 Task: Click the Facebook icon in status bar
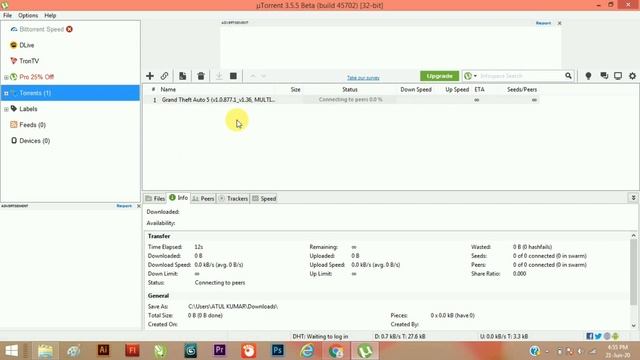pyautogui.click(x=589, y=336)
